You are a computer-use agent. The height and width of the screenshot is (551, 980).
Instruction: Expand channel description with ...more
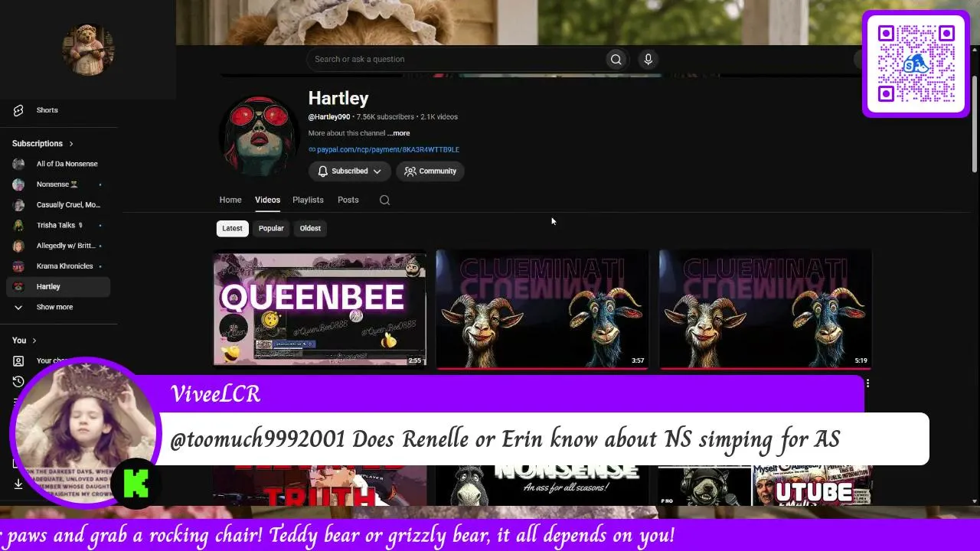point(399,133)
